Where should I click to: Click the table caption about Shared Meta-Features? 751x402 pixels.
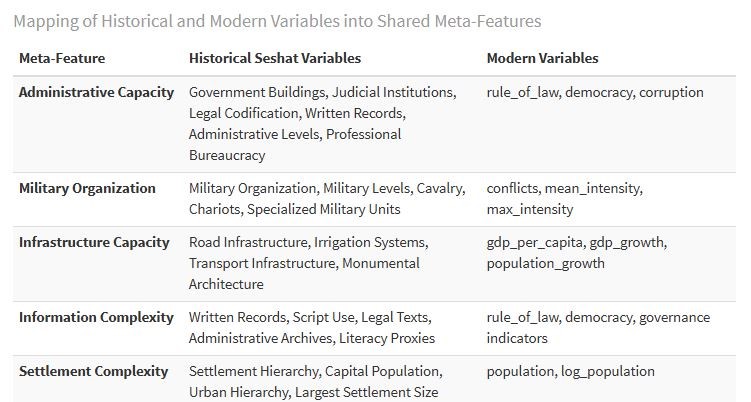pyautogui.click(x=277, y=22)
